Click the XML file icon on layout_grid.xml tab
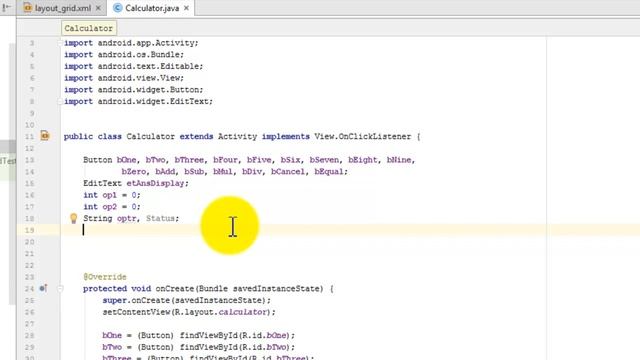Screen dimensions: 640x360 [28, 8]
